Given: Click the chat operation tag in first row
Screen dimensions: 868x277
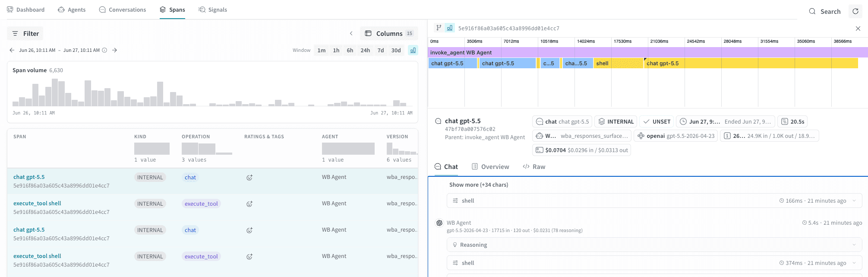Looking at the screenshot, I should (x=190, y=177).
